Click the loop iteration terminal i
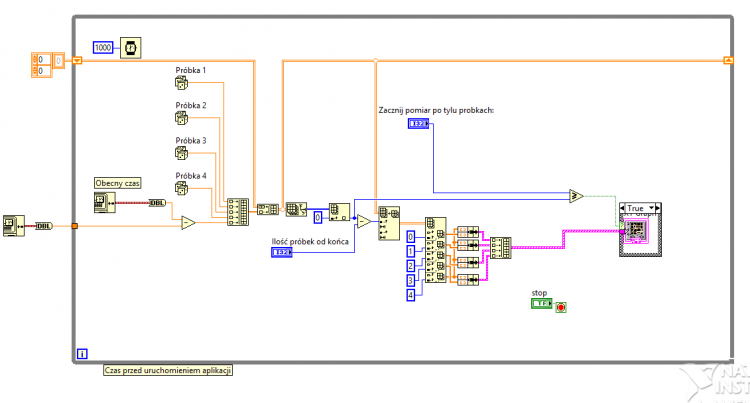The height and width of the screenshot is (403, 750). (x=82, y=354)
